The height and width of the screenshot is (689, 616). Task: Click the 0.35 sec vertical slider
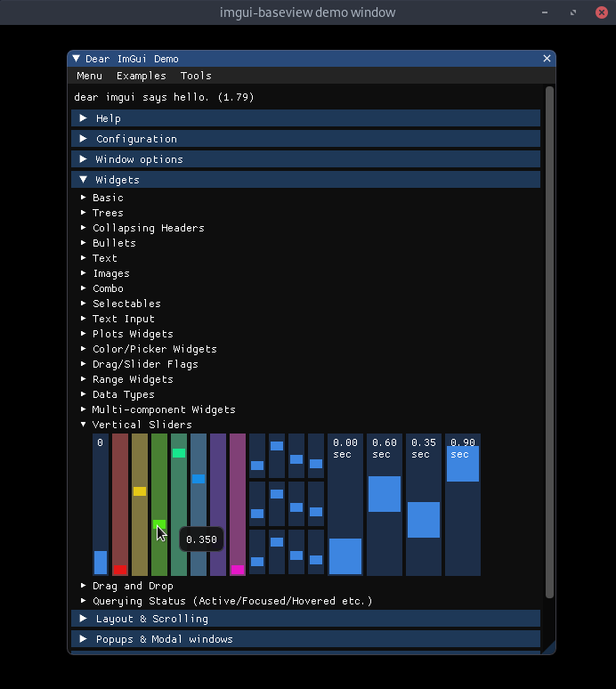[424, 505]
